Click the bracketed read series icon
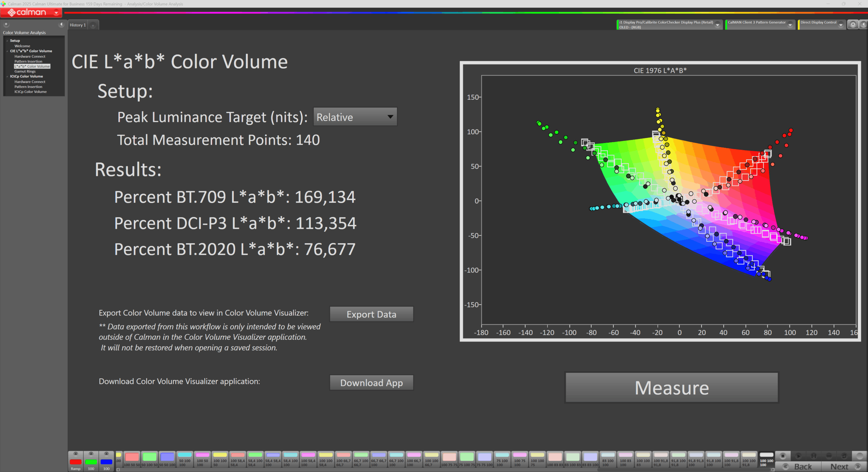This screenshot has height=472, width=868. 813,456
